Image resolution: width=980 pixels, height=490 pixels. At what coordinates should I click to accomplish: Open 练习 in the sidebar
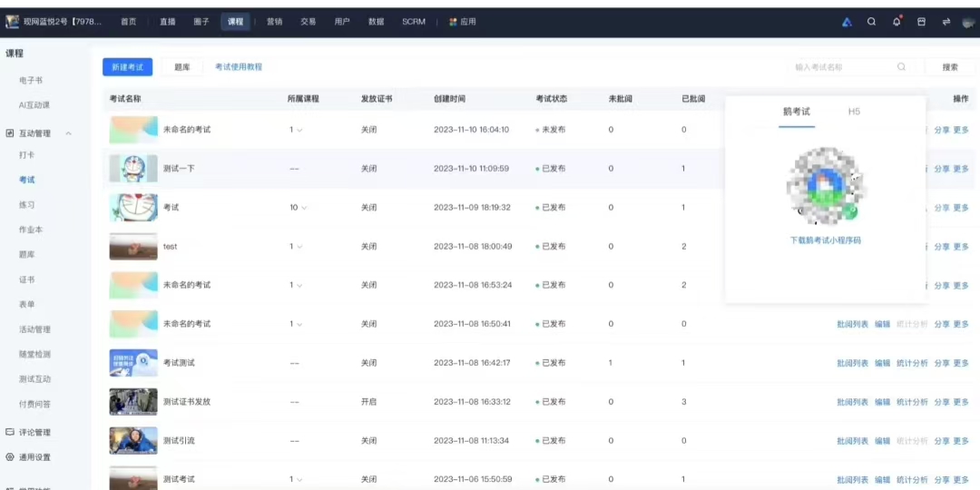point(27,204)
